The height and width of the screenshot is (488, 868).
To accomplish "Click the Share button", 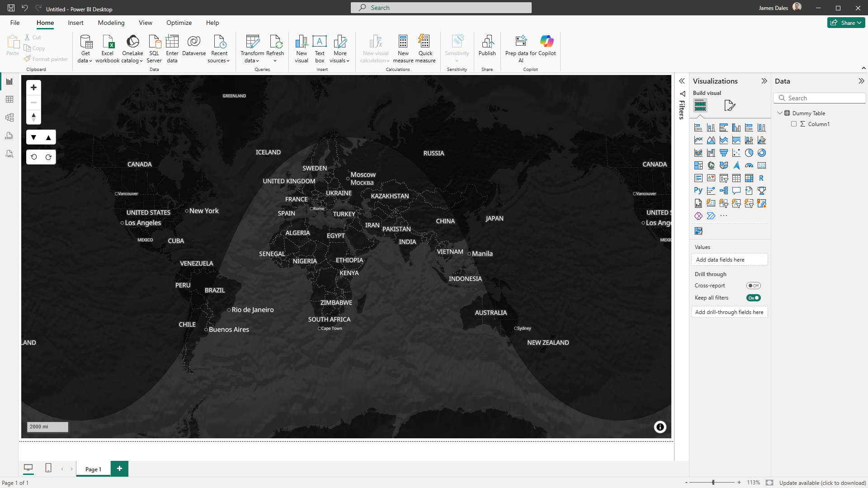I will (846, 23).
